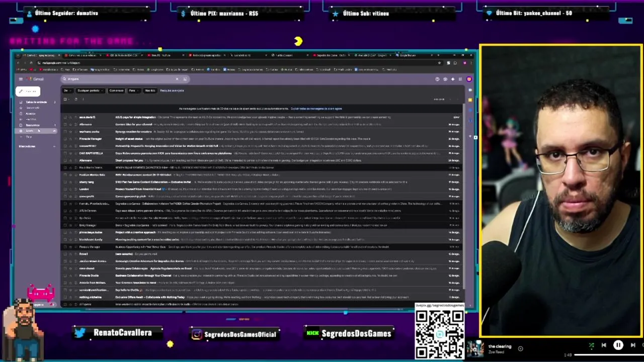Open the more options dots above email list
This screenshot has width=644, height=362.
tap(83, 99)
